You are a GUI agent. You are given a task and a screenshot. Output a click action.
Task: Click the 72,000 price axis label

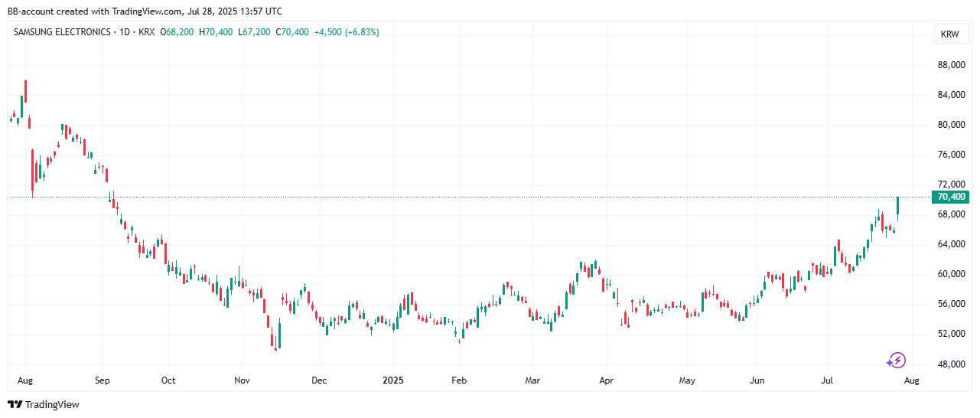coord(951,185)
